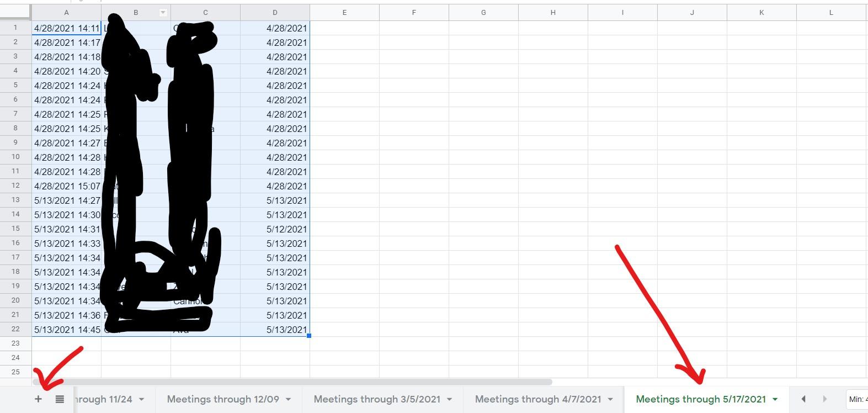This screenshot has width=868, height=413.
Task: Select column C header
Action: 205,13
